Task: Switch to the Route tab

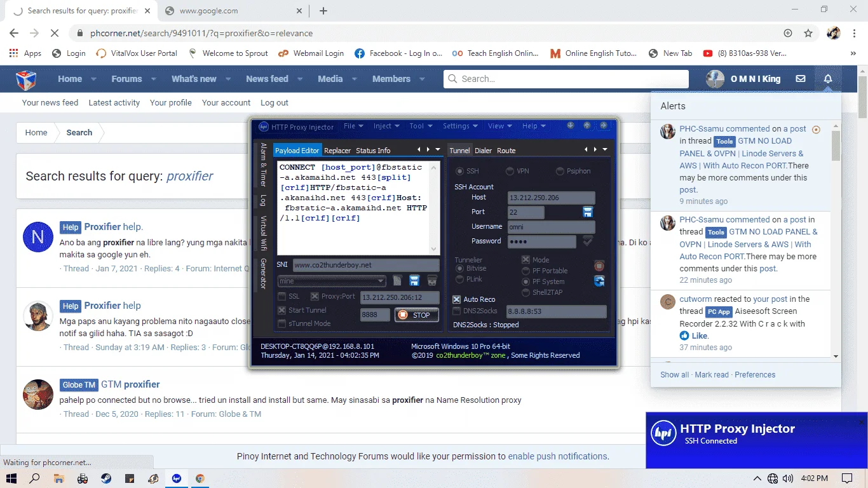Action: click(x=506, y=151)
